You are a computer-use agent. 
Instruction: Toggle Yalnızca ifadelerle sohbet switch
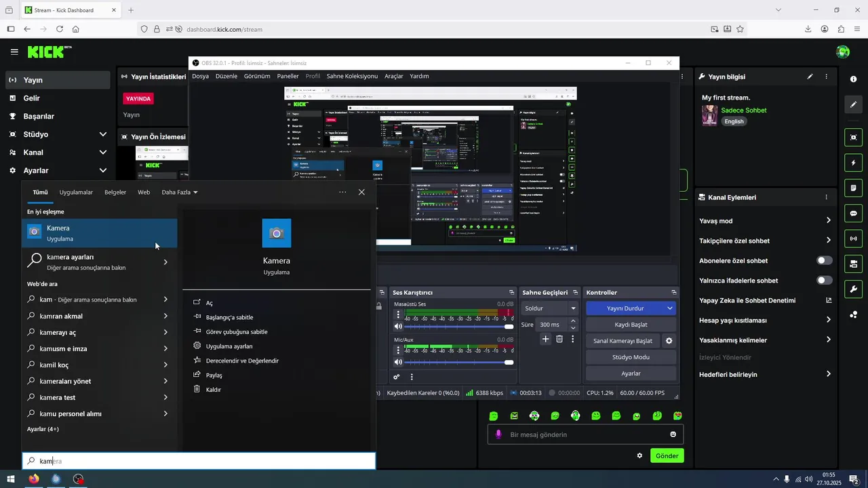[824, 281]
